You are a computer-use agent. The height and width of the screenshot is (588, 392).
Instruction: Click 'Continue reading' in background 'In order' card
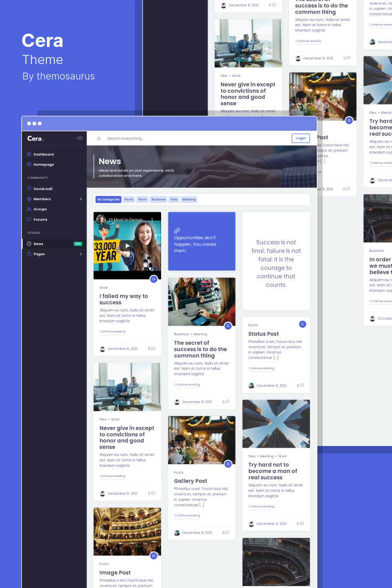pos(381,301)
